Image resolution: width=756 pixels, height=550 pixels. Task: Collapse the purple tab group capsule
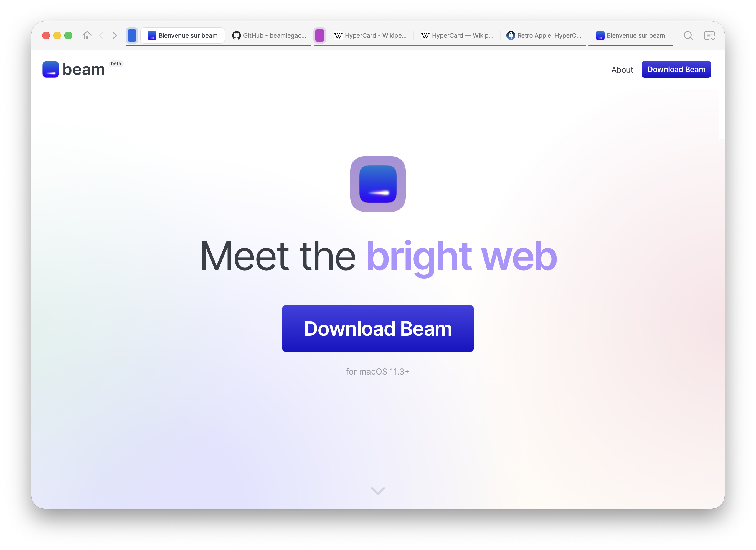[x=320, y=35]
